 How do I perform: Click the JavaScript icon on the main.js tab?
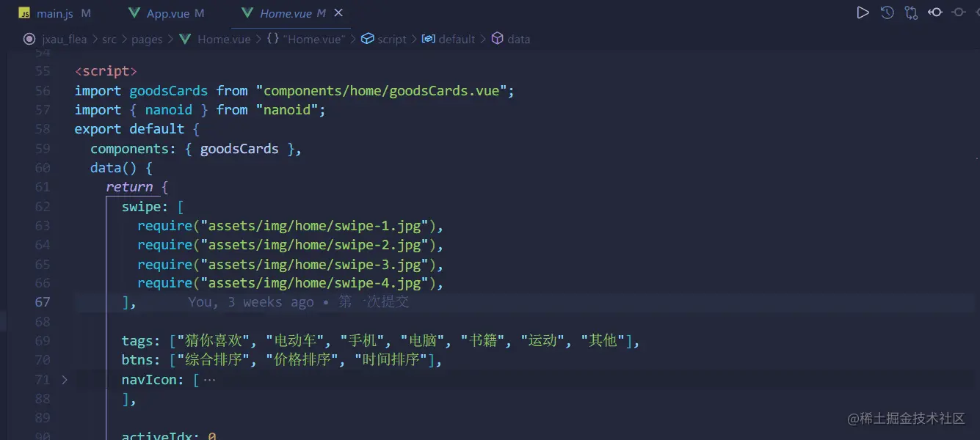(23, 12)
